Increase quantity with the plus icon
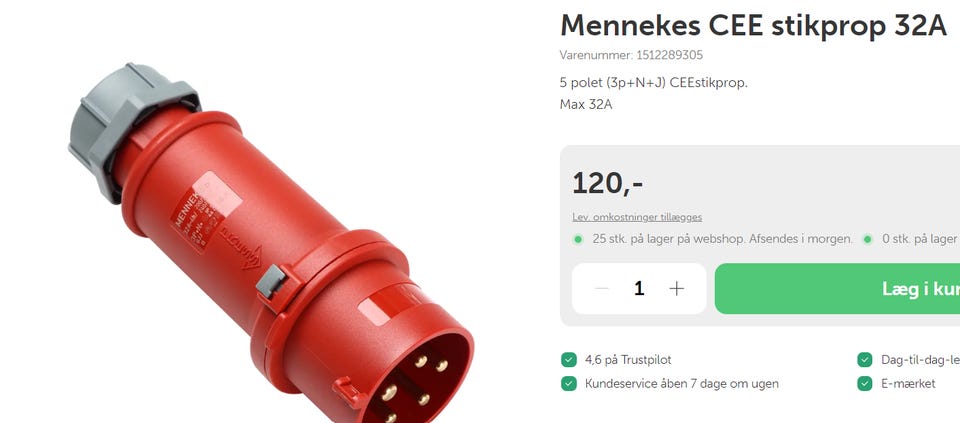960x423 pixels. click(x=677, y=288)
